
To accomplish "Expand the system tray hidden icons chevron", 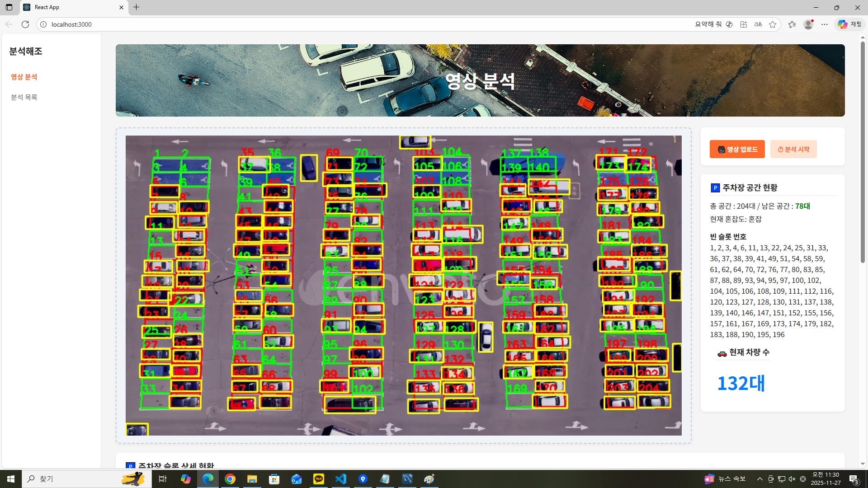I will [x=759, y=479].
